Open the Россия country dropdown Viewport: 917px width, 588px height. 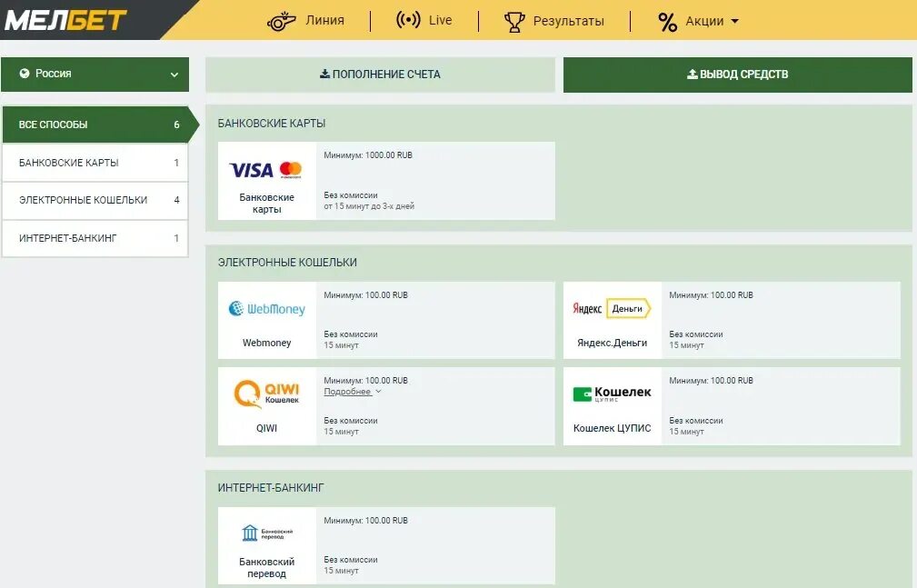[x=95, y=75]
